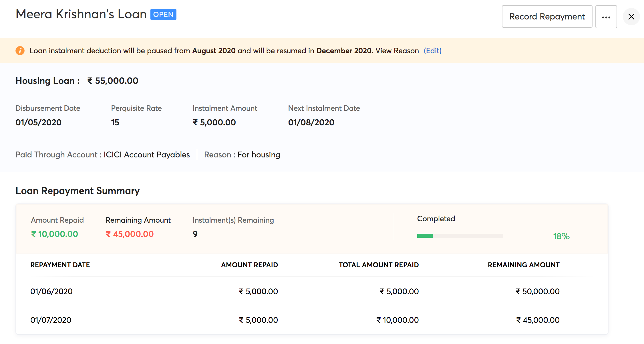This screenshot has width=644, height=344.
Task: Click the Repayment Date column header
Action: point(60,265)
